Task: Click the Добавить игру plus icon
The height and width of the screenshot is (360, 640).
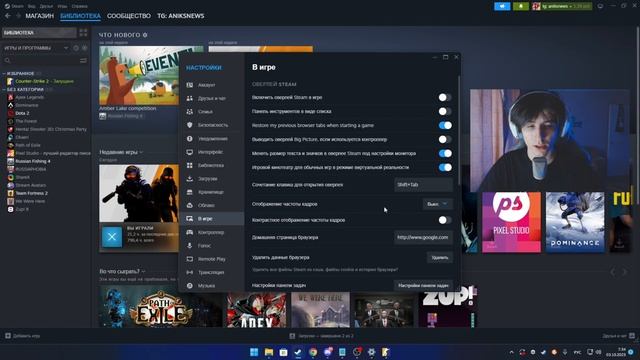Action: 8,336
